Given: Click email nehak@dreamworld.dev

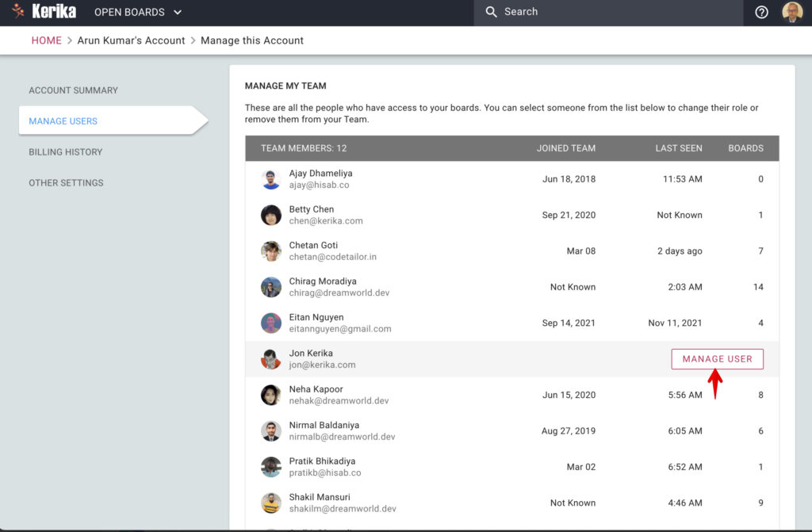Looking at the screenshot, I should point(339,401).
